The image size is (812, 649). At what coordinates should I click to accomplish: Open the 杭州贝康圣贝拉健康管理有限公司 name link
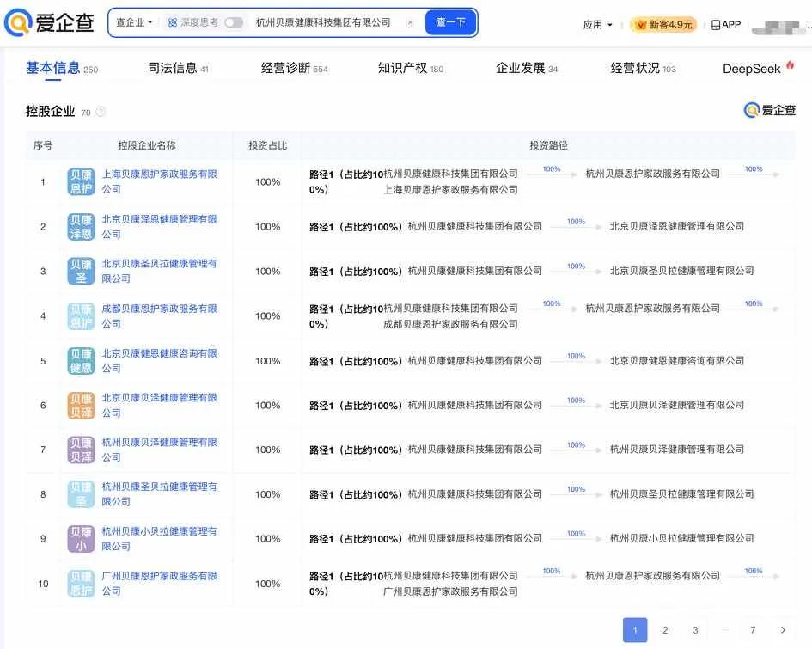[160, 494]
